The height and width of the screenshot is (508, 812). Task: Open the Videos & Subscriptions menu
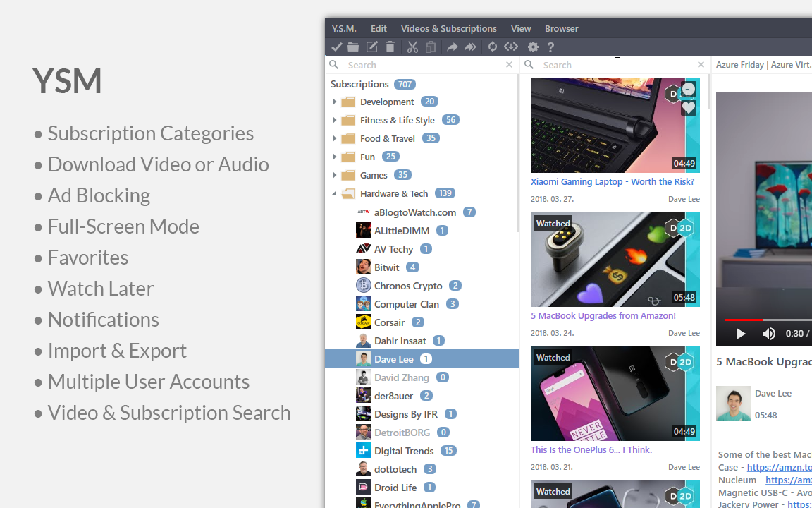[x=448, y=28]
